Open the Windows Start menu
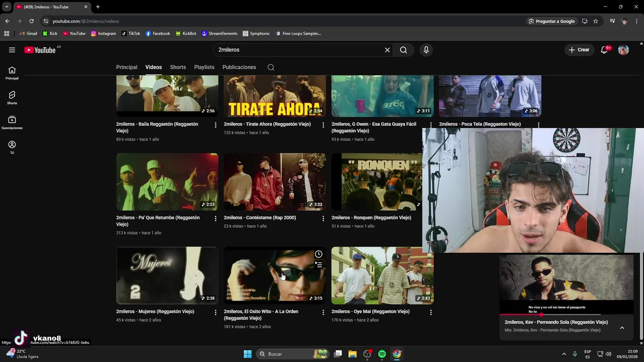Viewport: 644px width, 362px height. pyautogui.click(x=248, y=354)
